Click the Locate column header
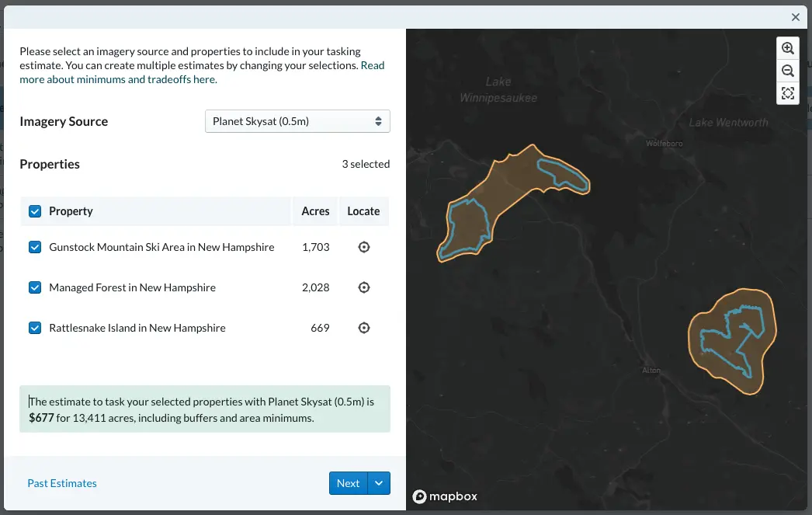 363,211
